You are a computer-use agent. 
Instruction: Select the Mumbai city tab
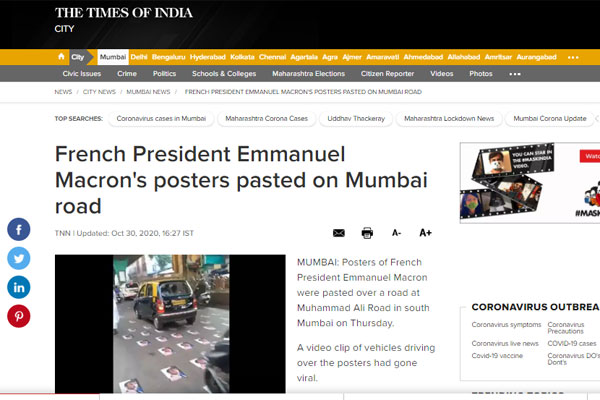coord(113,57)
